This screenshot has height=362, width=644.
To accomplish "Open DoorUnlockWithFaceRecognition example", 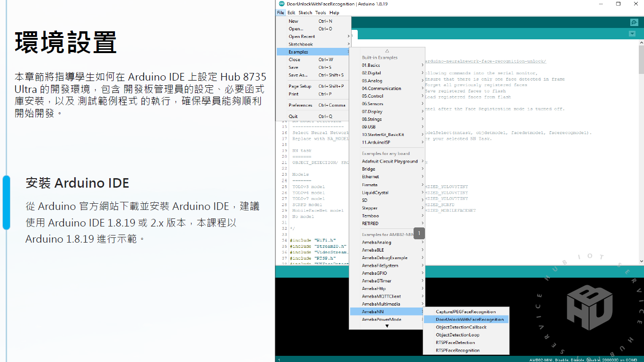I will click(466, 319).
